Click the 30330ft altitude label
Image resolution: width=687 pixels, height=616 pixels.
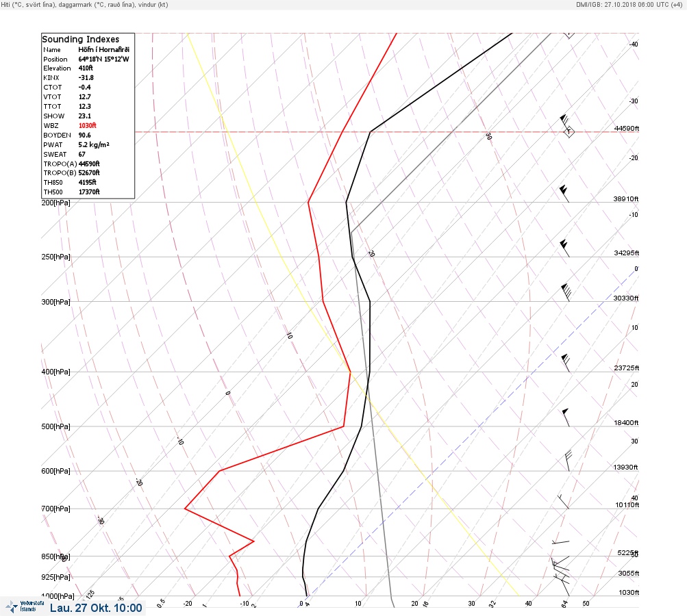[625, 298]
